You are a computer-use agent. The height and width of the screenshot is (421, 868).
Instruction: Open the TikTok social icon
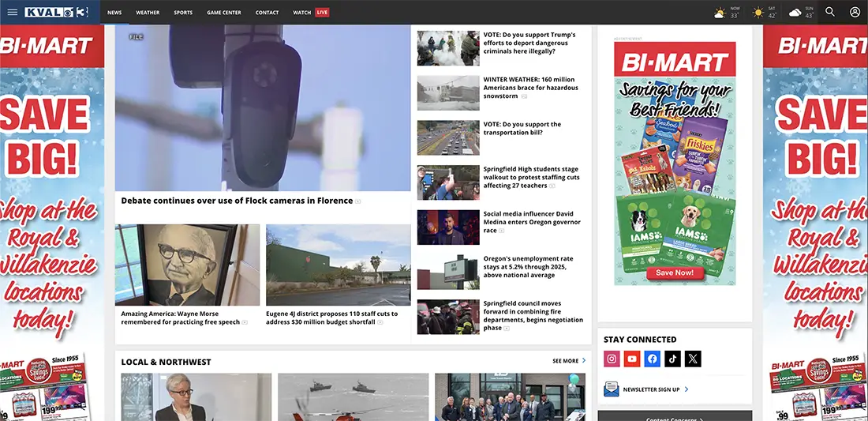click(672, 359)
